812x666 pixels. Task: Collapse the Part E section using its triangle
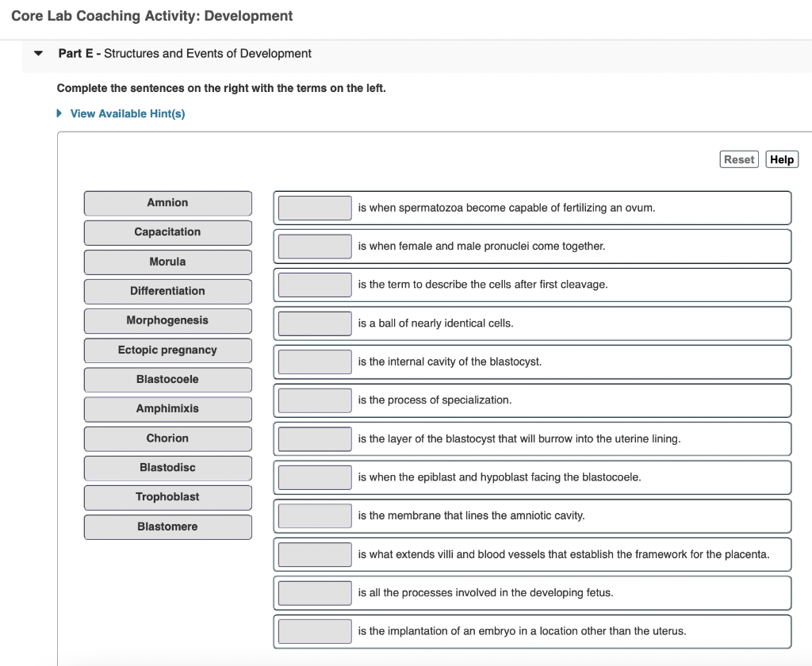click(x=37, y=53)
